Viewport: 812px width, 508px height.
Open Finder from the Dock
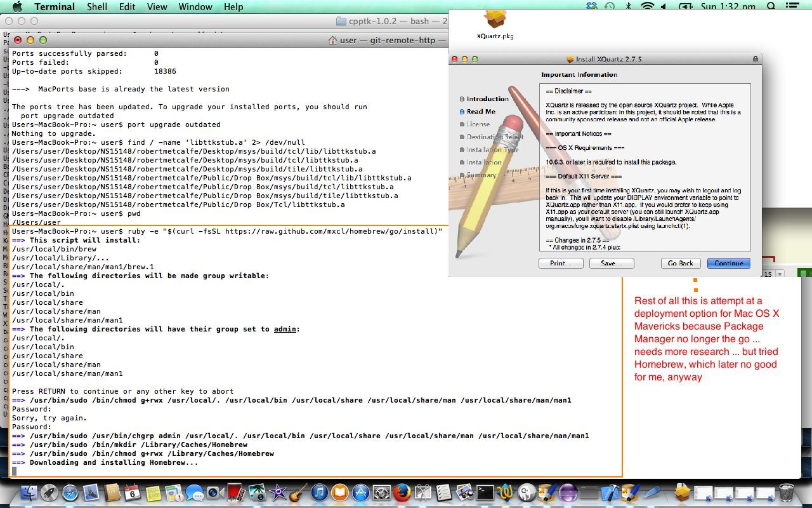click(x=29, y=492)
